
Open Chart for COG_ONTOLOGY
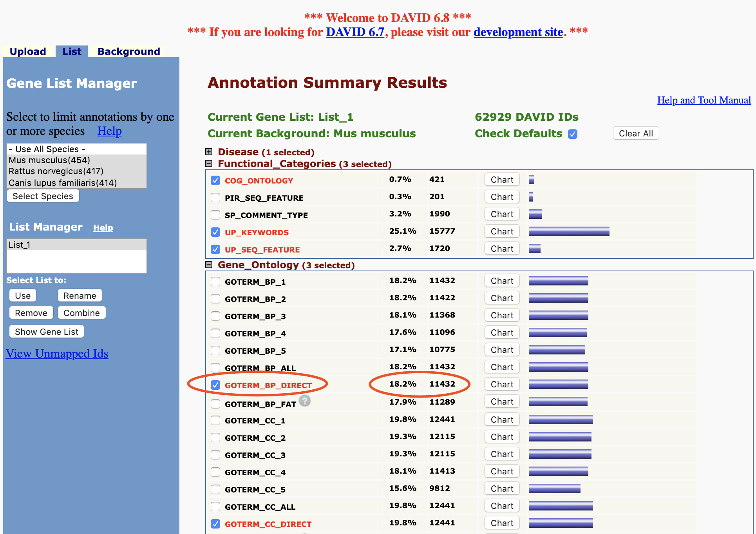coord(502,180)
